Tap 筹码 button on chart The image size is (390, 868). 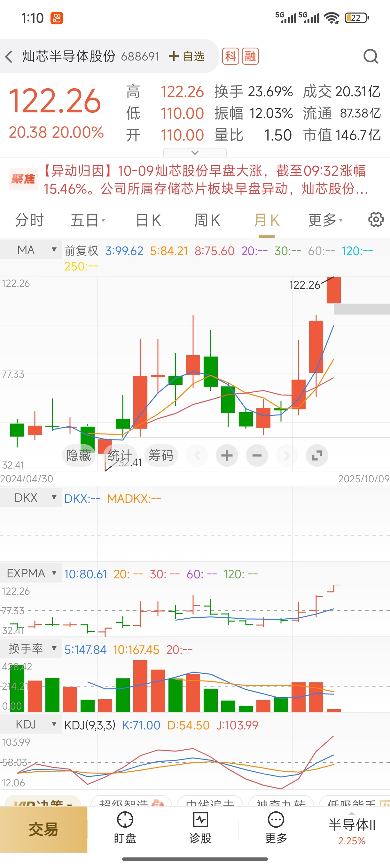[x=161, y=455]
